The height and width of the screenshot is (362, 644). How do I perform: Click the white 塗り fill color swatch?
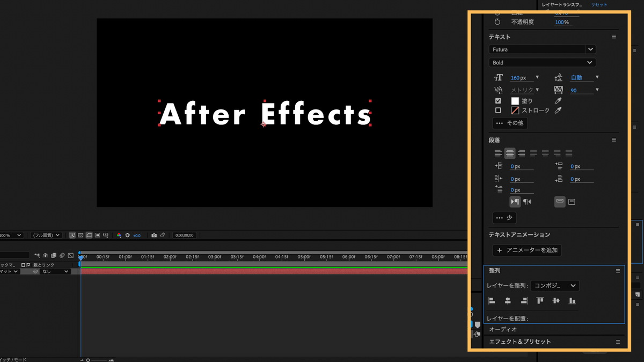(515, 101)
